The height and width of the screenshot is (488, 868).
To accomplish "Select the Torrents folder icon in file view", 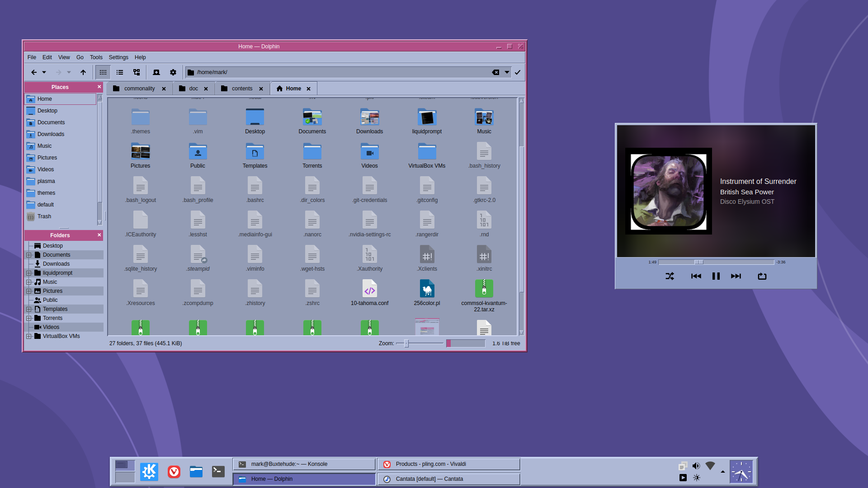I will tap(312, 152).
